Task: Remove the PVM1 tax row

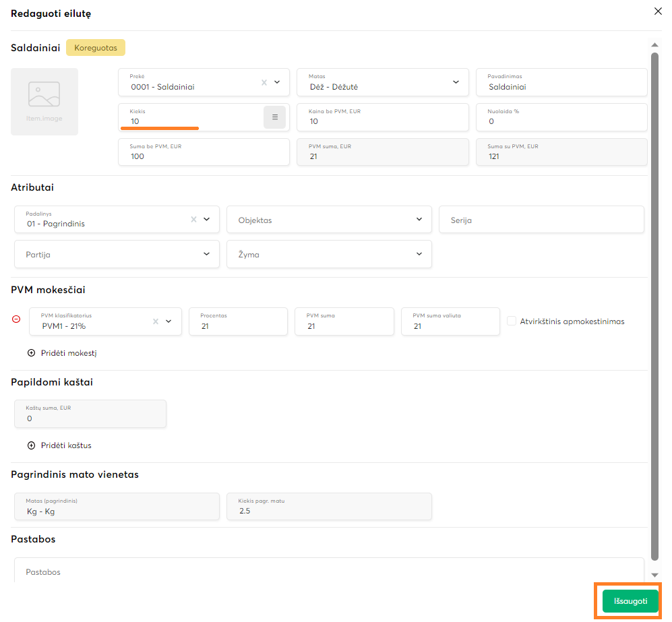Action: coord(16,321)
